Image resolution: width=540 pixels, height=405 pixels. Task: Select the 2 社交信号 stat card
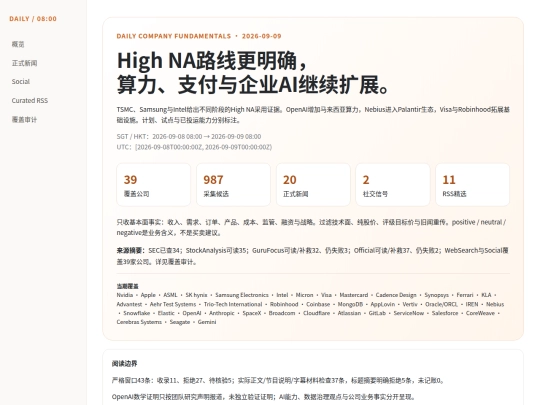[393, 185]
